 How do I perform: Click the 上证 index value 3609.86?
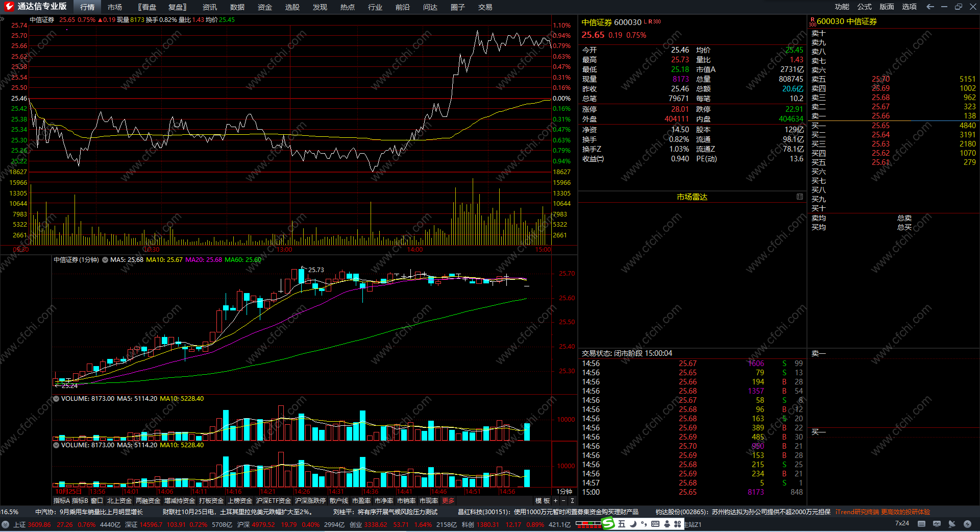click(x=39, y=524)
